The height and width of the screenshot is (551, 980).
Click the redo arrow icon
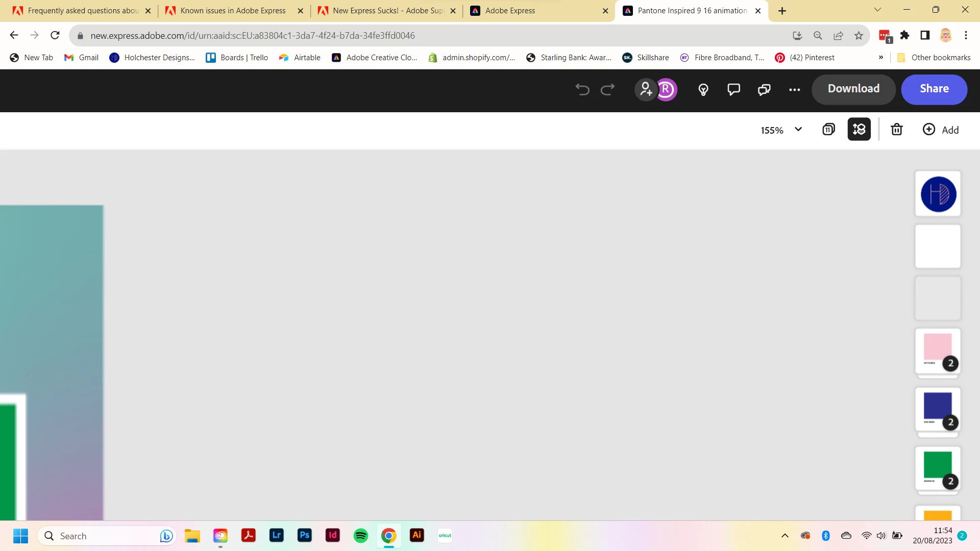pos(607,89)
